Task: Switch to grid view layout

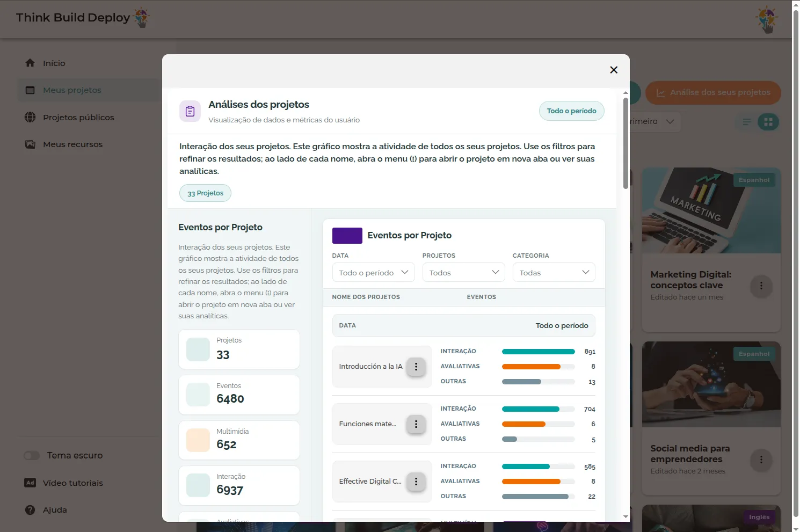Action: [x=768, y=122]
